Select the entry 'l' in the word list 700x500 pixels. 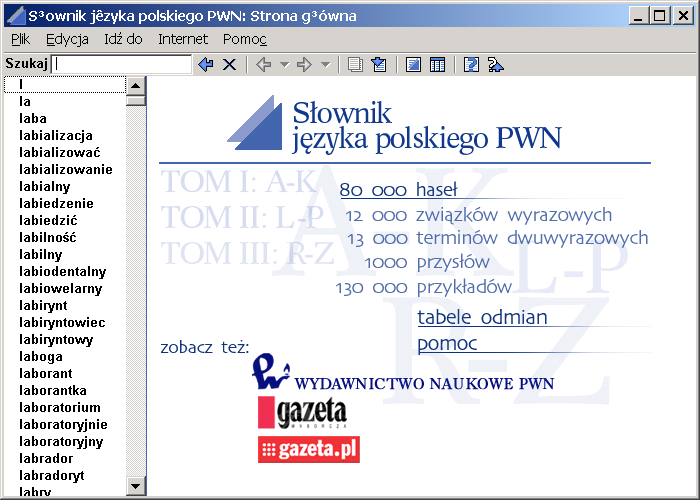point(65,84)
